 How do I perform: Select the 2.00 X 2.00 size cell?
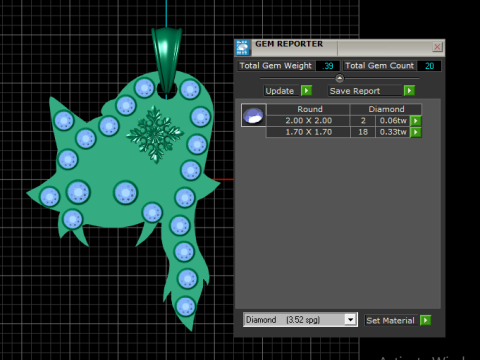point(308,121)
